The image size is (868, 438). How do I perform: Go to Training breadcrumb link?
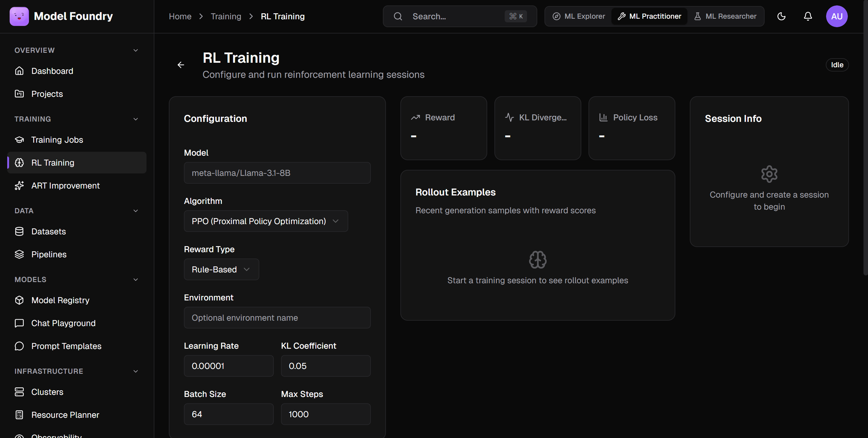pos(226,16)
